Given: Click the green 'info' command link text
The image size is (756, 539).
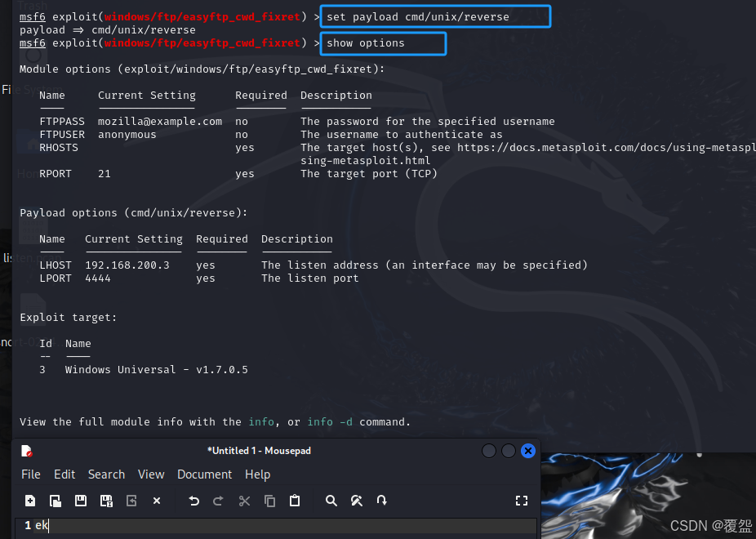Looking at the screenshot, I should [261, 422].
